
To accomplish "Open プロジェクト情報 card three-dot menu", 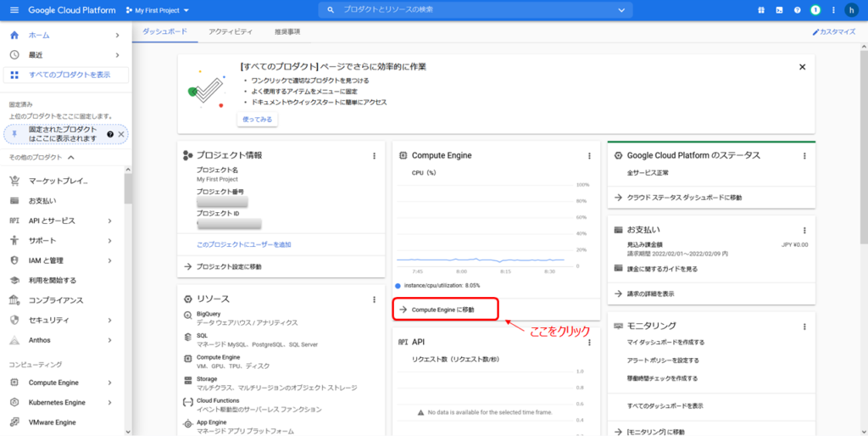I will click(374, 156).
